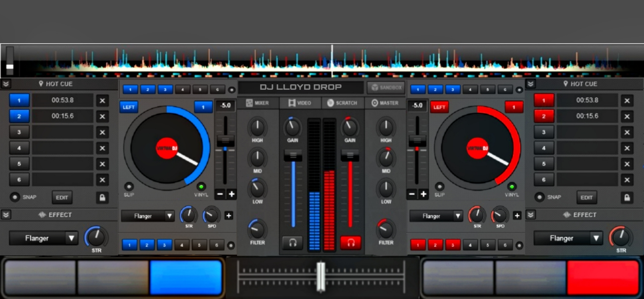Trigger right deck hot cue button 2
This screenshot has height=299, width=644.
[x=544, y=116]
